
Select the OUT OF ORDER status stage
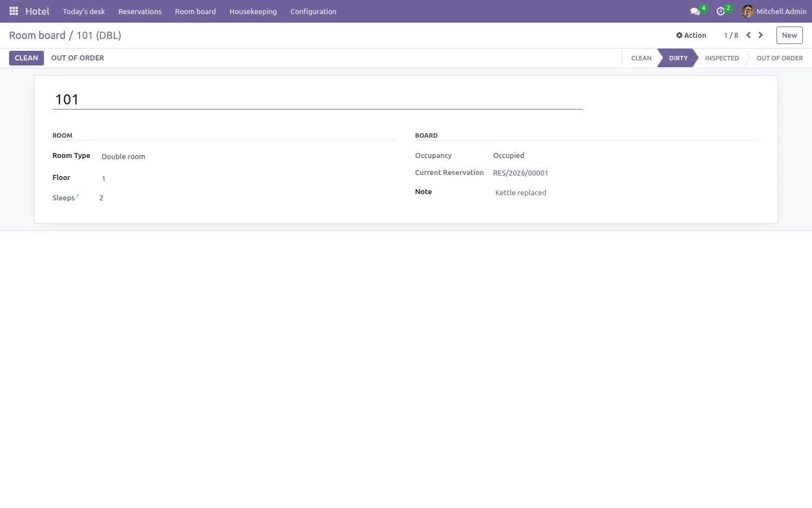click(779, 58)
